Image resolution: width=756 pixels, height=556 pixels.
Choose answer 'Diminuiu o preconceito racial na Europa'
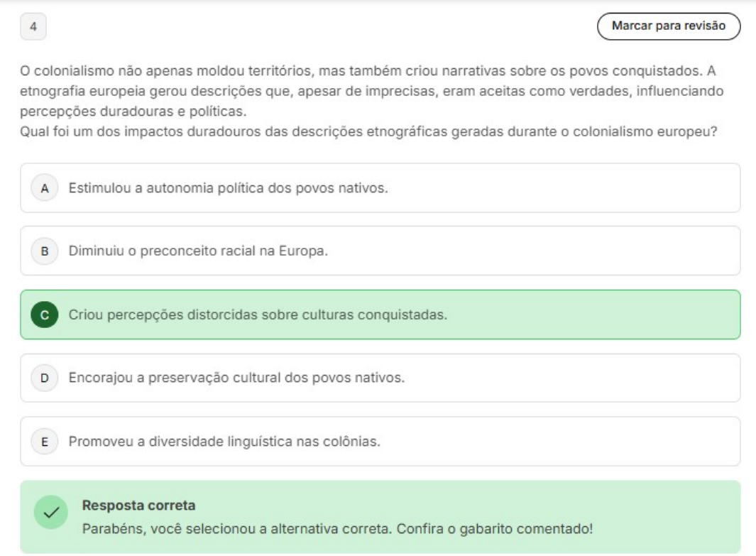click(198, 251)
